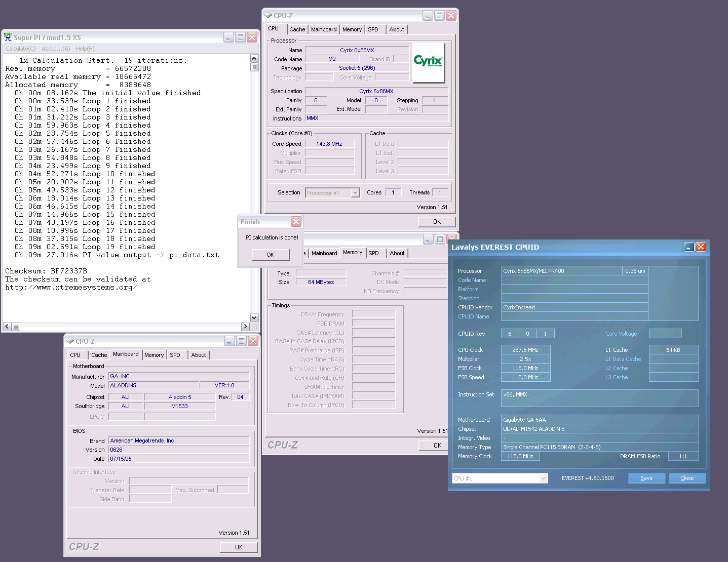Close the EVEREST CPUID window

701,247
